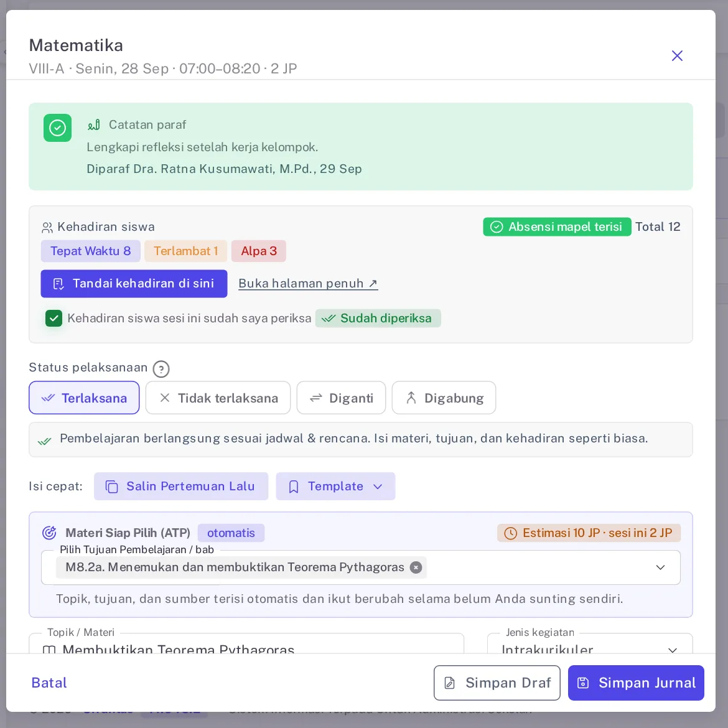Select Tidak terlaksana status
728x728 pixels.
[218, 398]
